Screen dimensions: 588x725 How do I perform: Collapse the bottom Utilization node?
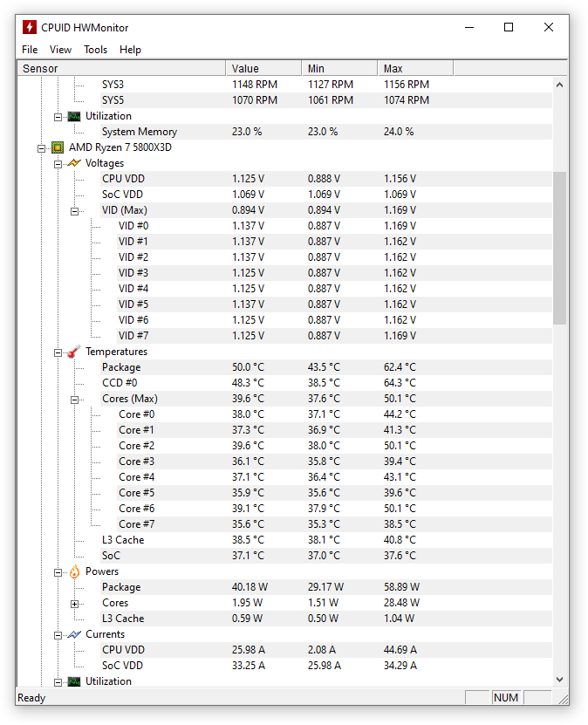coord(58,682)
